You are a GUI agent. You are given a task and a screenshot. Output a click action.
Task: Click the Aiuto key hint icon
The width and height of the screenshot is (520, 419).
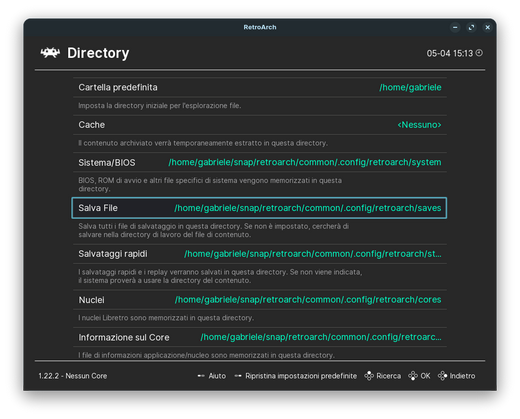(201, 376)
